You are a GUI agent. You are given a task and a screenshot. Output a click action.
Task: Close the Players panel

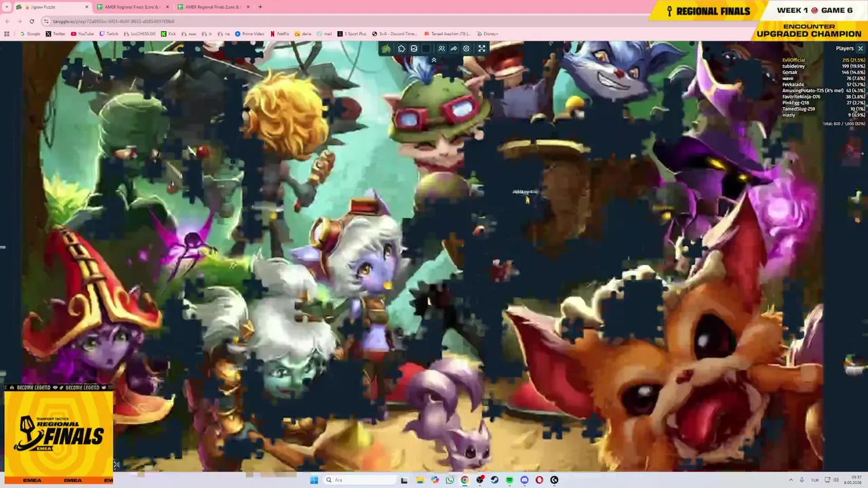point(861,49)
